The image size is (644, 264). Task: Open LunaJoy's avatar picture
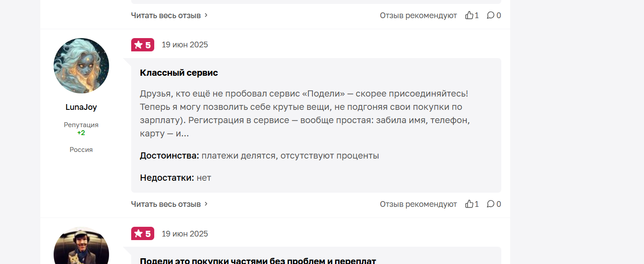[x=81, y=66]
